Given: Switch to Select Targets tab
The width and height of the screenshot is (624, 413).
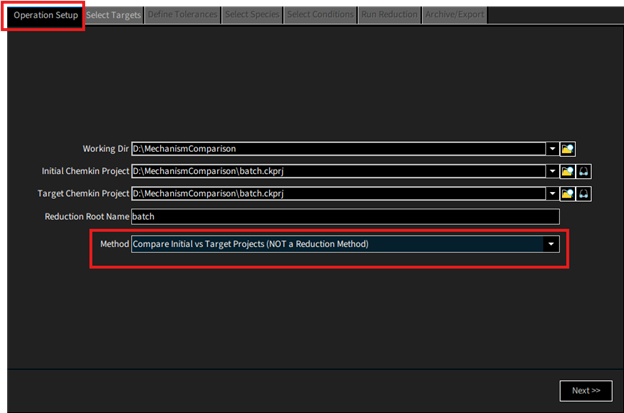Looking at the screenshot, I should point(113,16).
